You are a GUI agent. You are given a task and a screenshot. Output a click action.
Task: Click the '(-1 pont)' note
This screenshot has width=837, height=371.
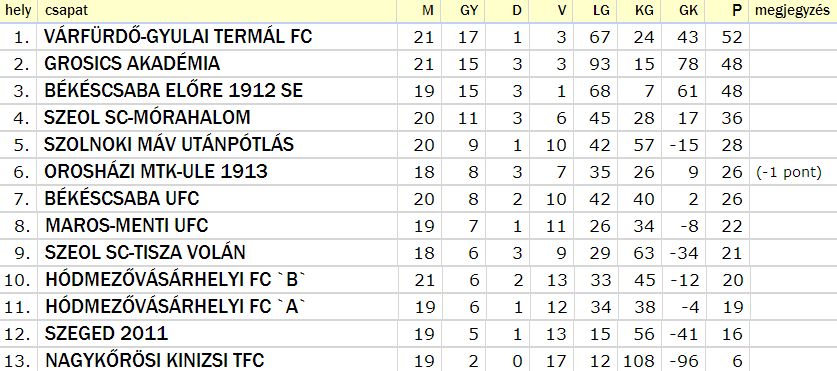pos(788,173)
